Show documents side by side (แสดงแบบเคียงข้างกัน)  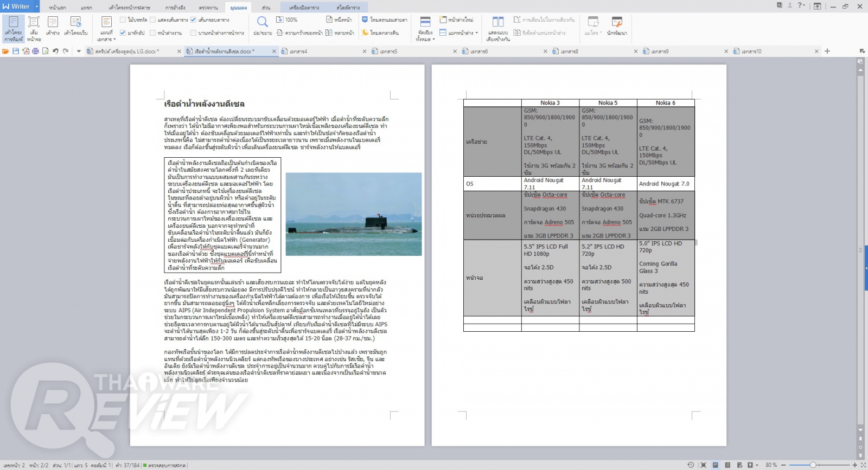click(498, 29)
